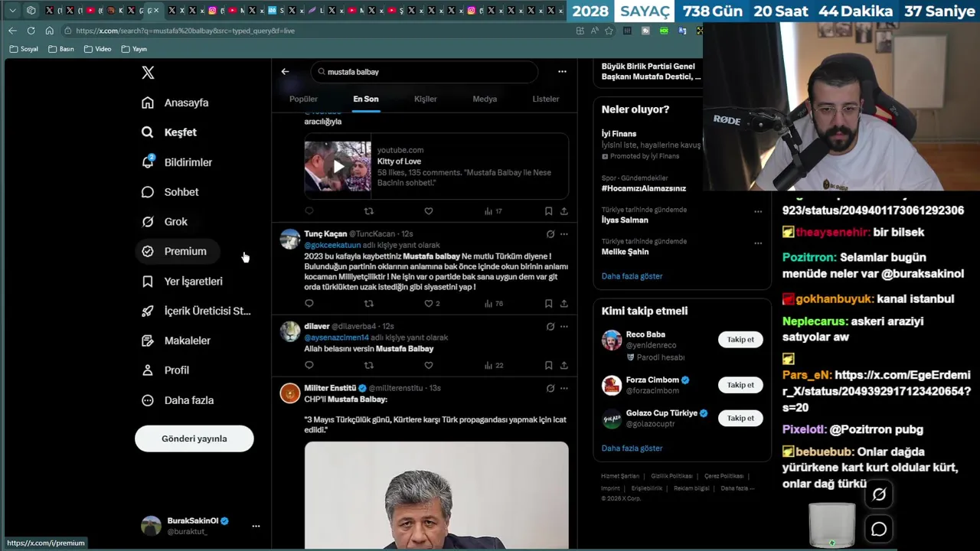980x551 pixels.
Task: Open Profil page
Action: pyautogui.click(x=165, y=370)
